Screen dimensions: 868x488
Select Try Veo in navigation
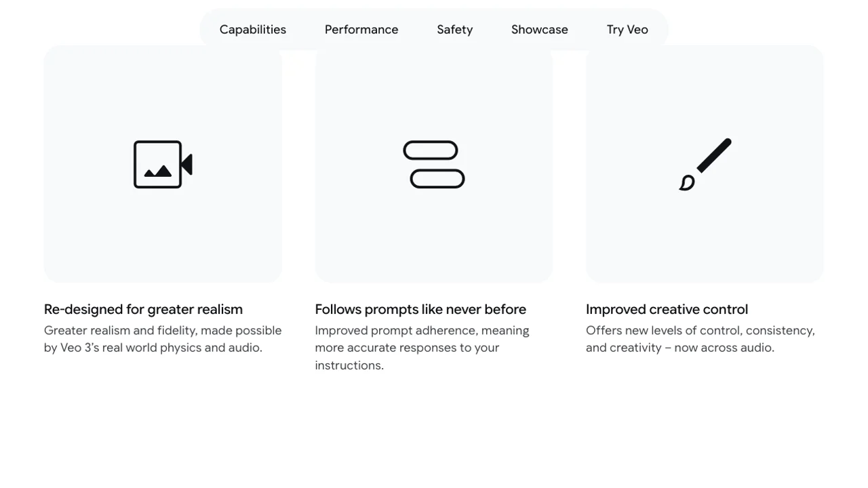point(627,30)
